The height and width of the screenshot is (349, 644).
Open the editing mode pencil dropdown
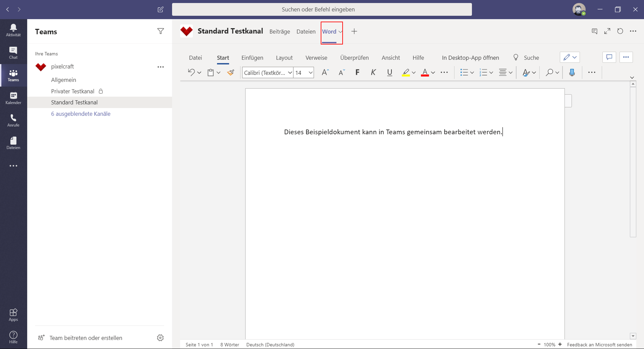click(570, 57)
